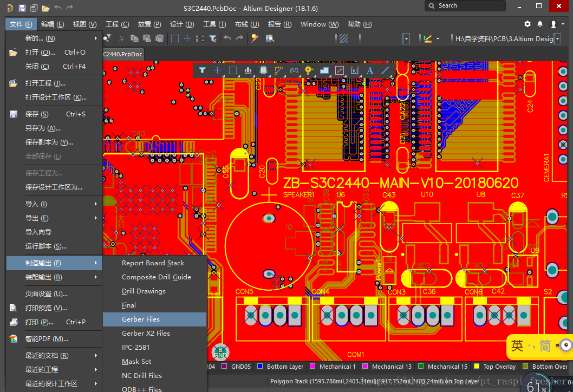Open the 设计 (D) menu
The width and height of the screenshot is (573, 392).
(182, 24)
